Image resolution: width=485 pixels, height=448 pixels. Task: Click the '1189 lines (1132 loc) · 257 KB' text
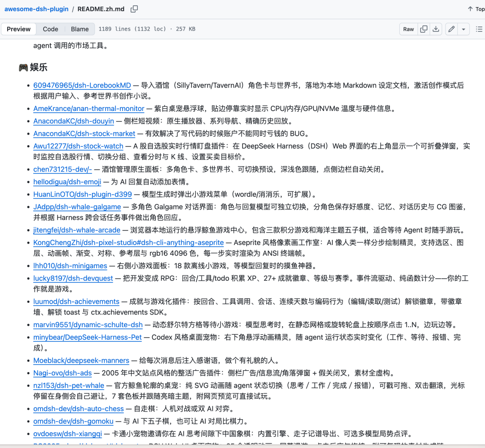click(x=147, y=29)
